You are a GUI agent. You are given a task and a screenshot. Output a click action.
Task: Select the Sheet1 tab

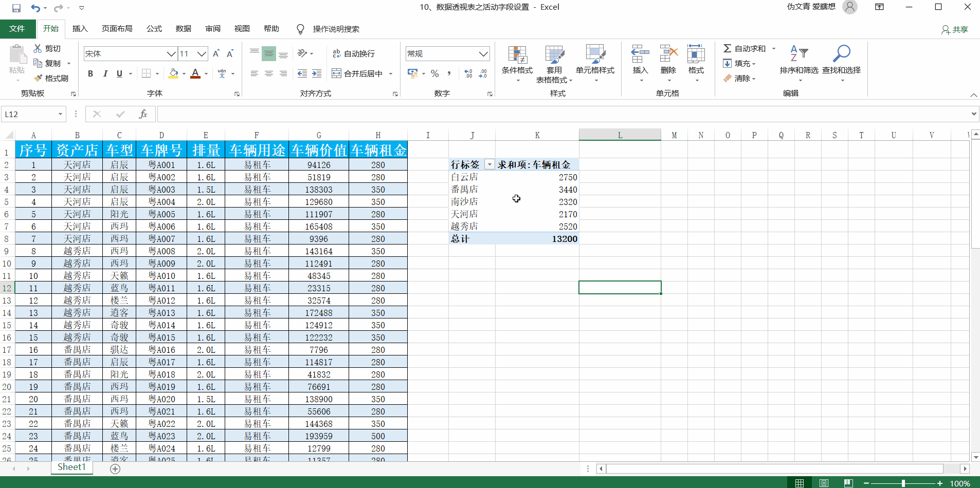click(x=71, y=467)
